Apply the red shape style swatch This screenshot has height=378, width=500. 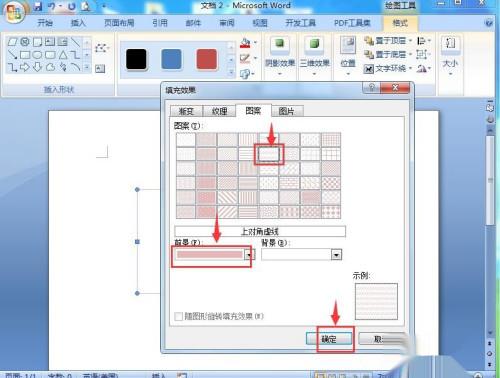pos(207,59)
